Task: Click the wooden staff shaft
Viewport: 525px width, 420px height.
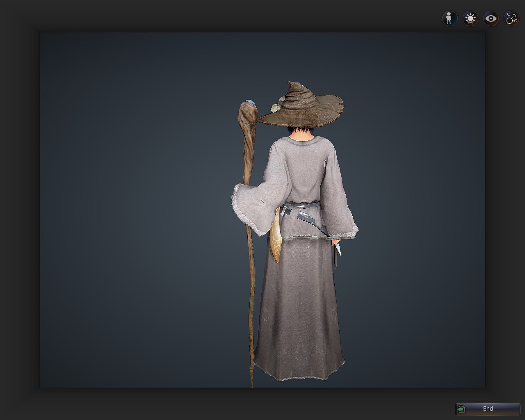Action: pyautogui.click(x=250, y=287)
